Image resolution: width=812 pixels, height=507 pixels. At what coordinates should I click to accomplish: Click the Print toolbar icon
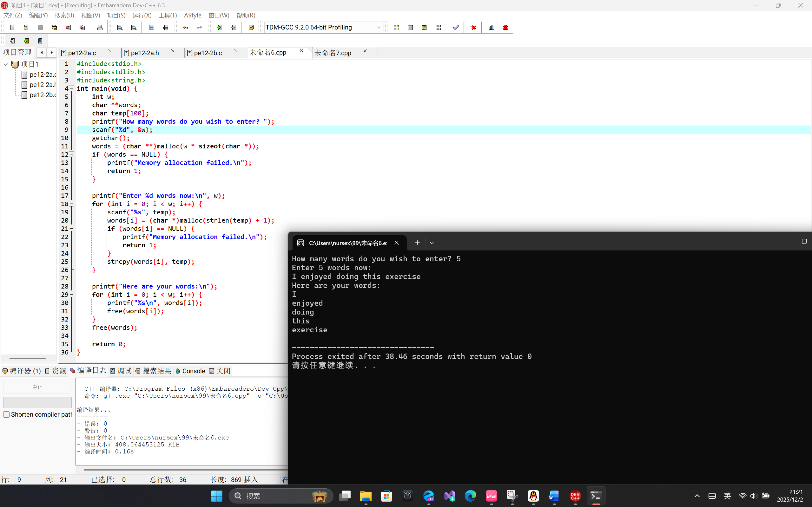tap(100, 28)
